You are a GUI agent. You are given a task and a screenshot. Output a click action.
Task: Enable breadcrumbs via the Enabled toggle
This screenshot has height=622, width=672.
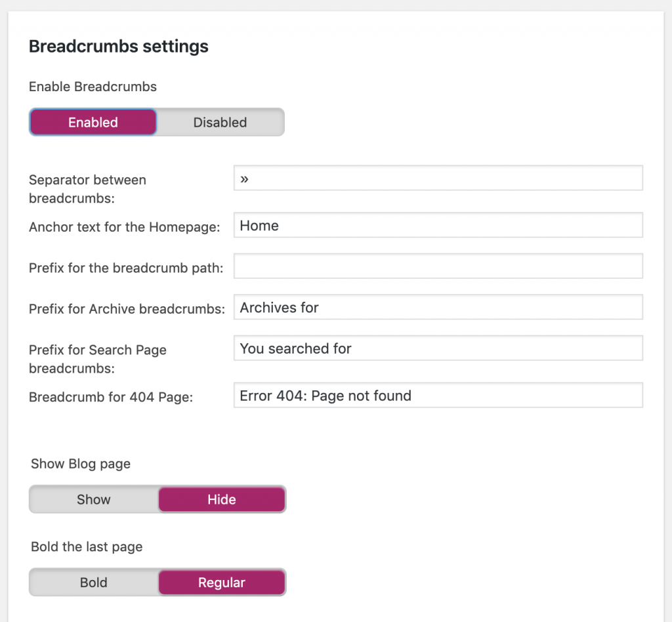(93, 122)
